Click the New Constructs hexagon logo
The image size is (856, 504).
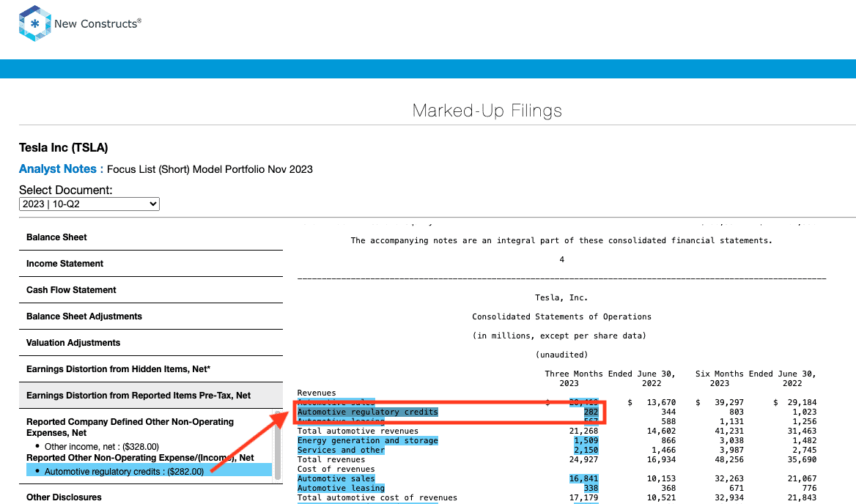click(x=35, y=23)
